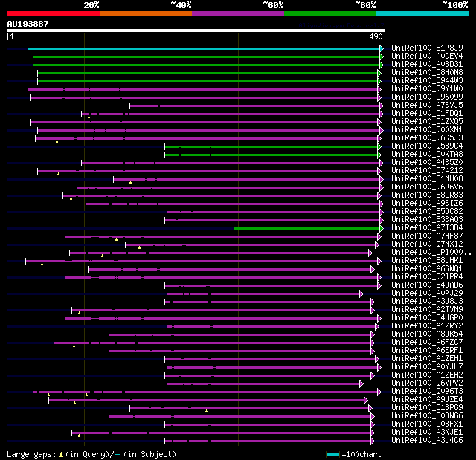
Task: Click the purple ~60% legend segment
Action: (x=238, y=13)
